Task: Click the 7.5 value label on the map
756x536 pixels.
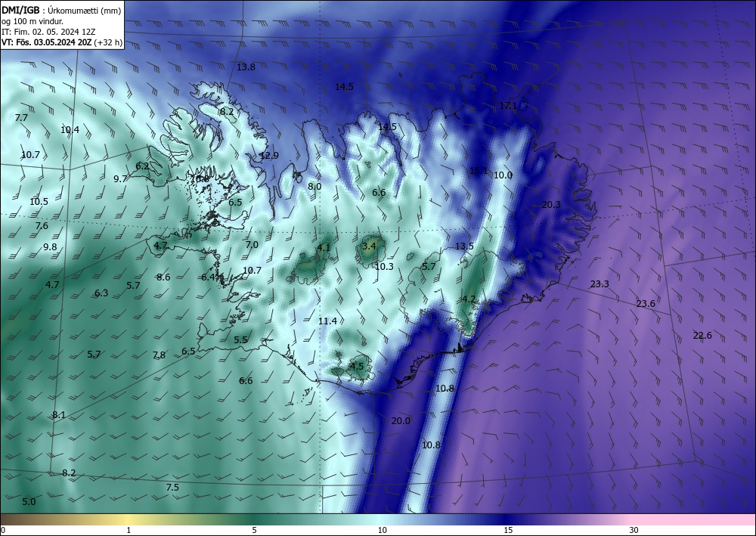Action: click(172, 488)
